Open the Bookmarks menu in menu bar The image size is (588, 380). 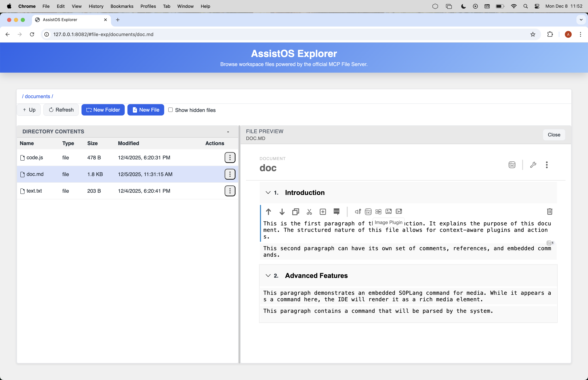click(122, 6)
